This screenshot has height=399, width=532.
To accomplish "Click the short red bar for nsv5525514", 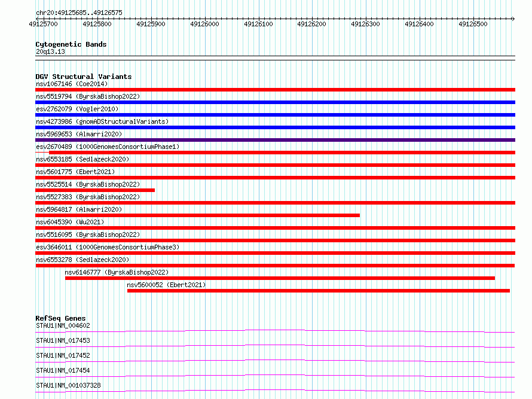I will [95, 190].
